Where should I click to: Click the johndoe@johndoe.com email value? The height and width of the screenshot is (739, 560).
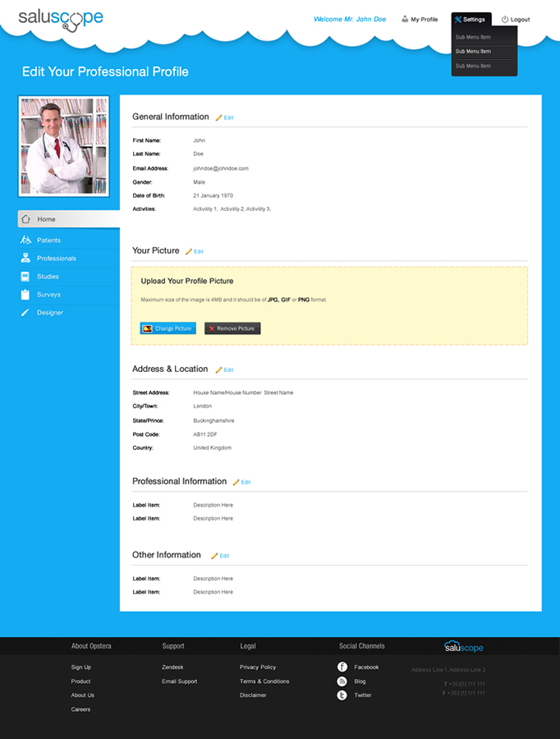[221, 168]
